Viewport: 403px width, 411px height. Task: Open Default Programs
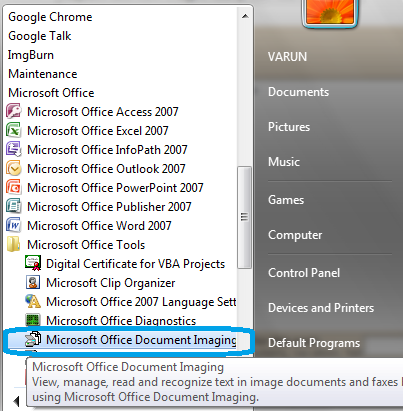(314, 343)
